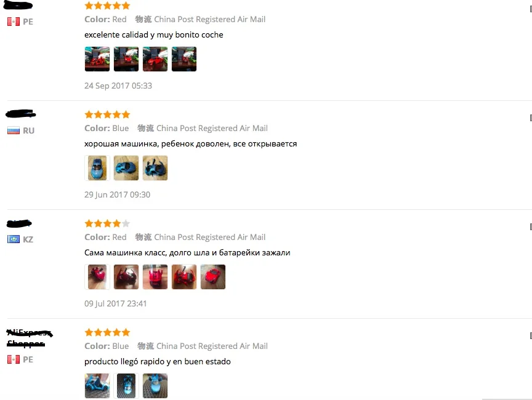Click the four-star rating of KZ review
532x400 pixels.
click(x=107, y=223)
